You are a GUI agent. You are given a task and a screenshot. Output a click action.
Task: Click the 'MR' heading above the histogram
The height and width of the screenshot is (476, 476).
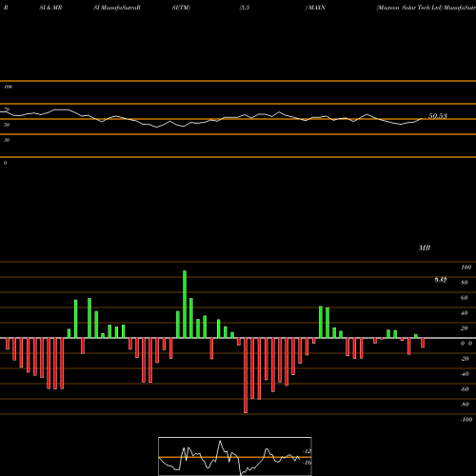[425, 248]
